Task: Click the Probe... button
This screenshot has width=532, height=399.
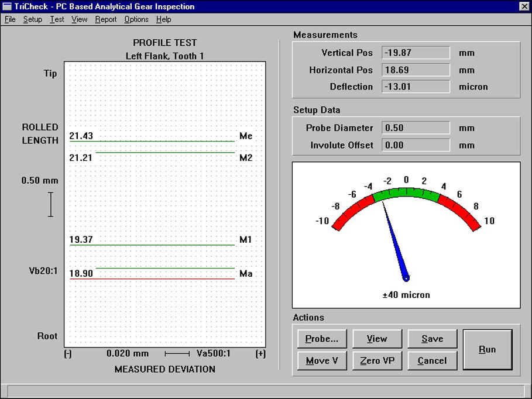Action: pyautogui.click(x=322, y=339)
